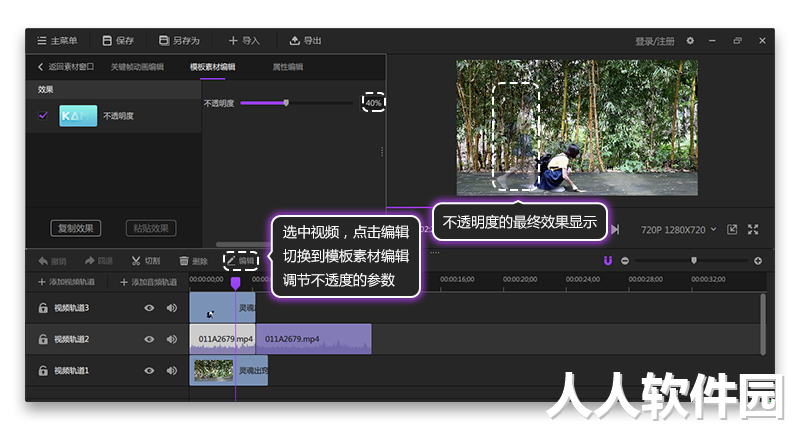This screenshot has height=430, width=800.
Task: Open the settings gear icon
Action: [x=690, y=41]
